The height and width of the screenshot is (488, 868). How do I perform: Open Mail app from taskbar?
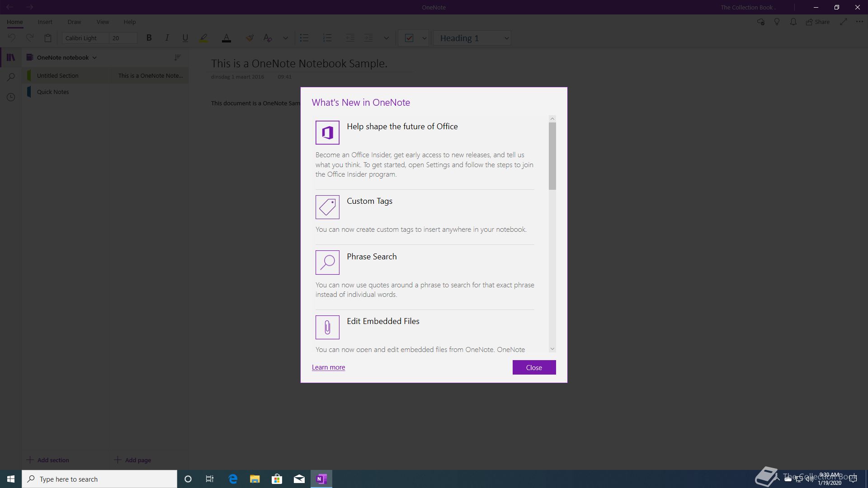(x=299, y=479)
